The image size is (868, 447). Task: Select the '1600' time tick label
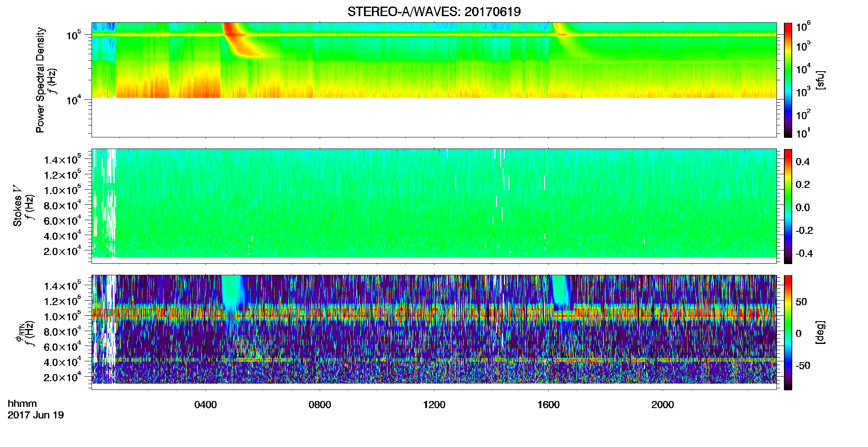pos(548,404)
